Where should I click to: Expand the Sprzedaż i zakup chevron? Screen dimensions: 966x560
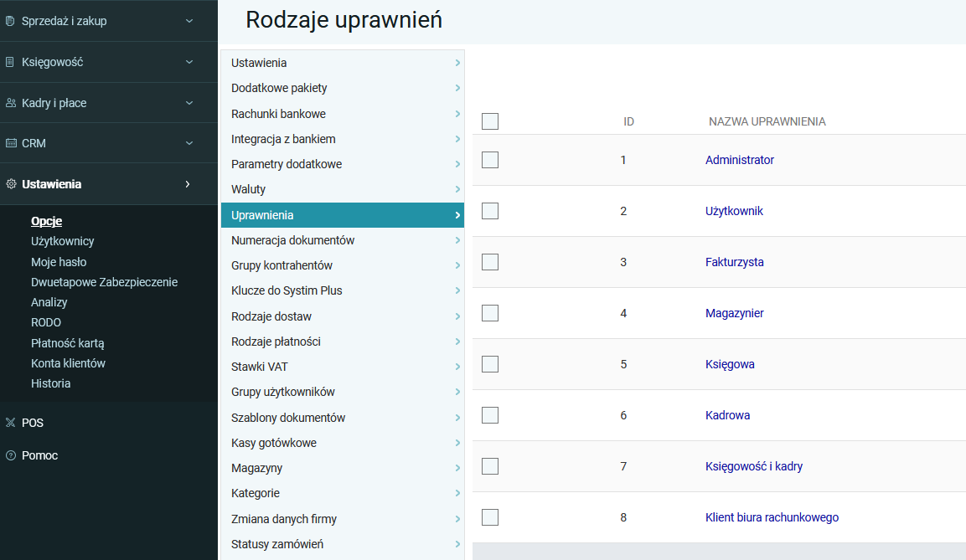(189, 21)
